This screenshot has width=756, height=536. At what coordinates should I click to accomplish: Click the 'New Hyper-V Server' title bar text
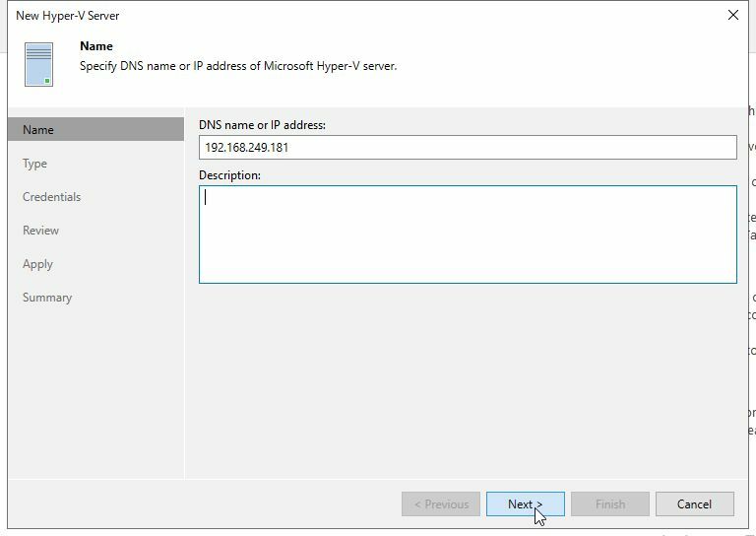pyautogui.click(x=68, y=16)
